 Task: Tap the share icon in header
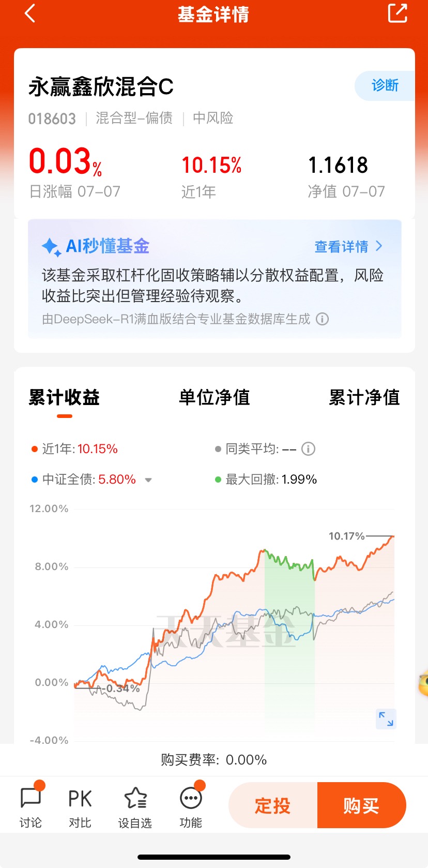point(398,13)
